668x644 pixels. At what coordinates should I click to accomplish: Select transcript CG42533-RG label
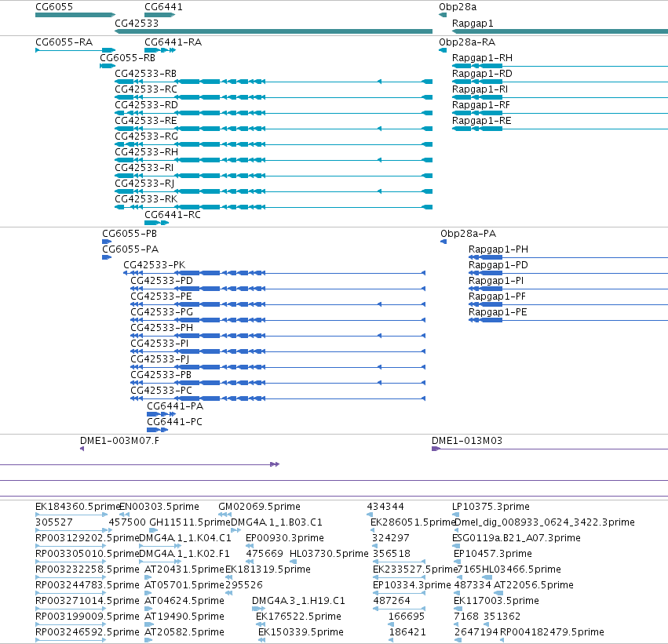pos(147,136)
